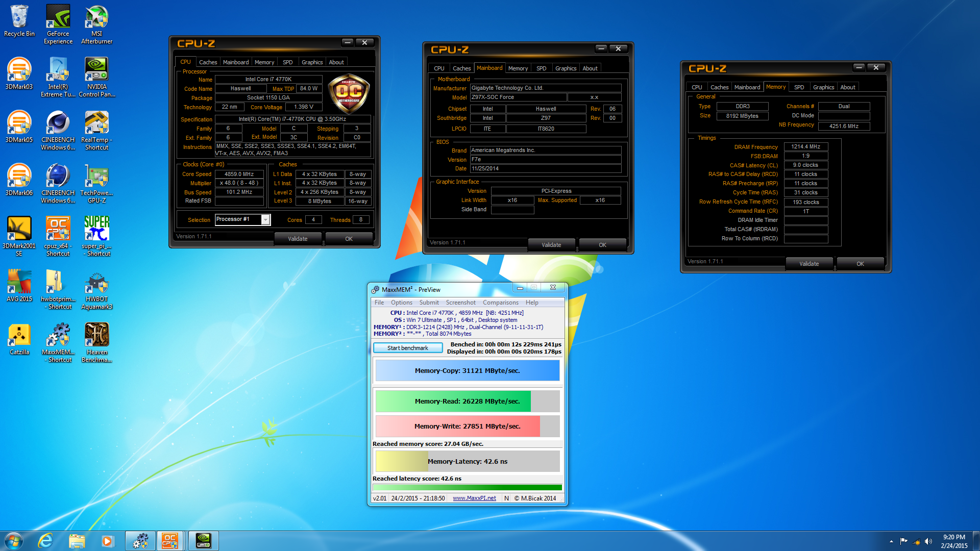The width and height of the screenshot is (980, 551).
Task: Select the CINEBENCH icon next to 3DMark05
Action: (58, 130)
